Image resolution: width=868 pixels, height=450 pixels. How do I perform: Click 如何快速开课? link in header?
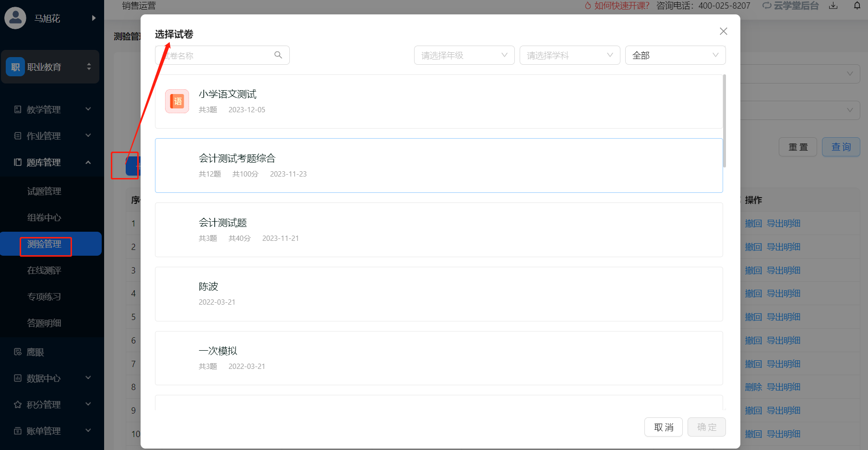tap(617, 6)
